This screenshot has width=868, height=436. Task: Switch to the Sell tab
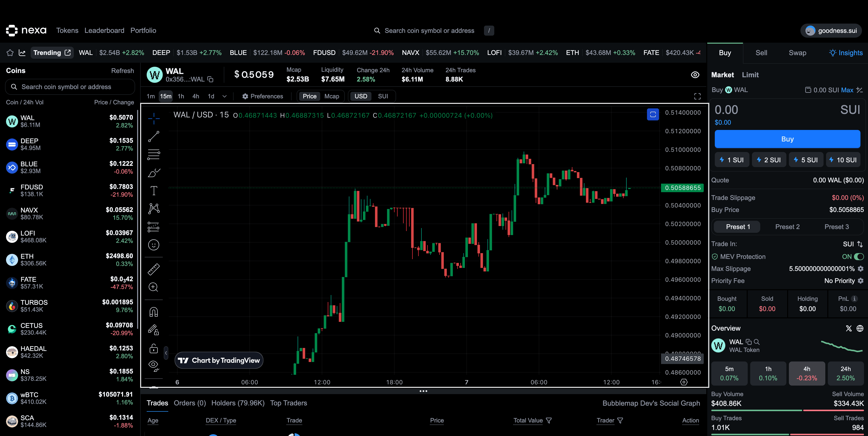point(761,53)
